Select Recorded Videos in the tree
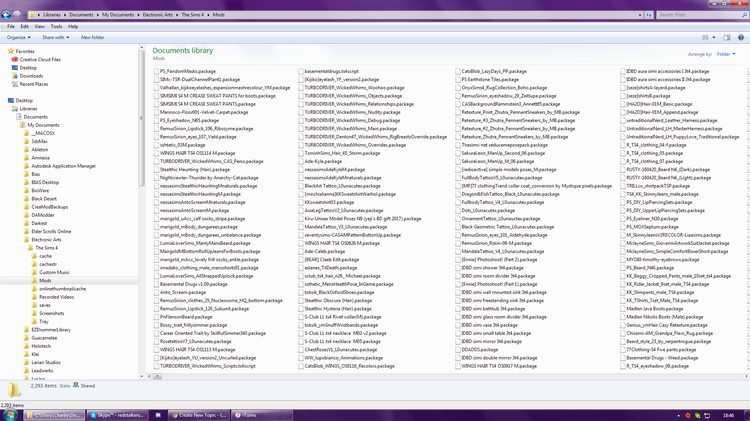This screenshot has width=750, height=421. 56,297
